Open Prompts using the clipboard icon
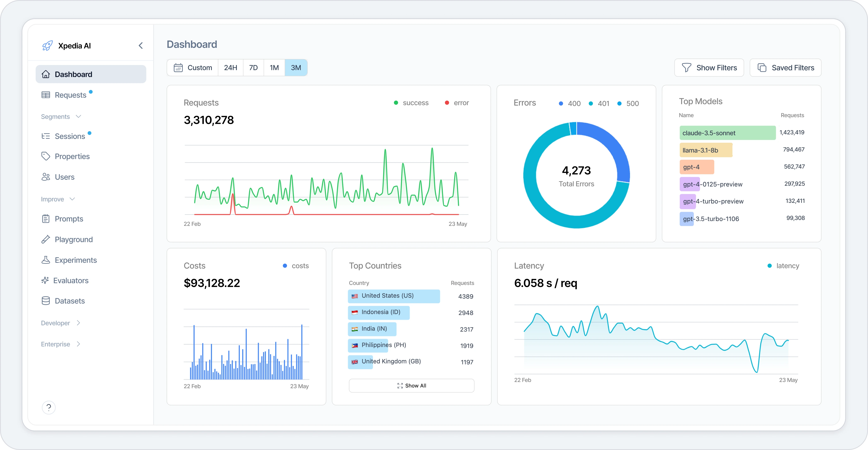The image size is (868, 450). [46, 218]
